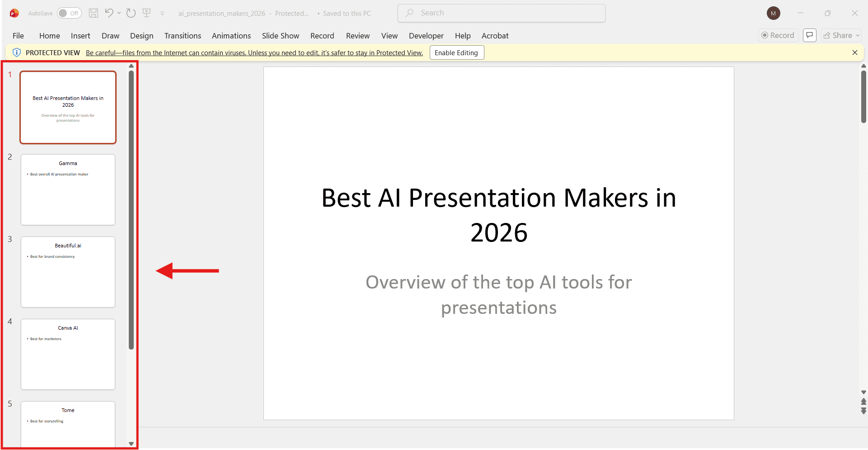Open the user account avatar M
868x450 pixels.
773,13
